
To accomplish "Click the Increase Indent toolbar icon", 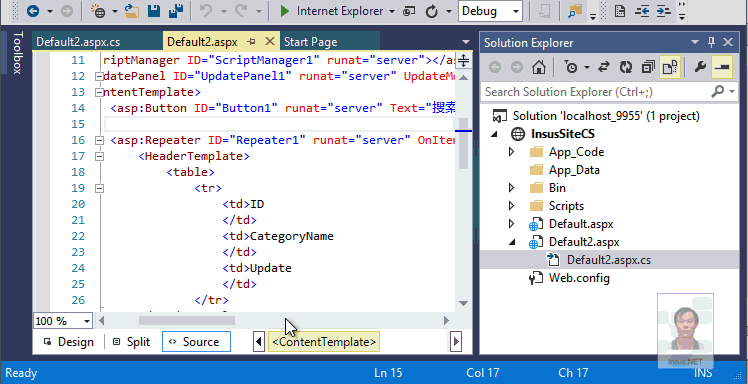I will (x=664, y=11).
